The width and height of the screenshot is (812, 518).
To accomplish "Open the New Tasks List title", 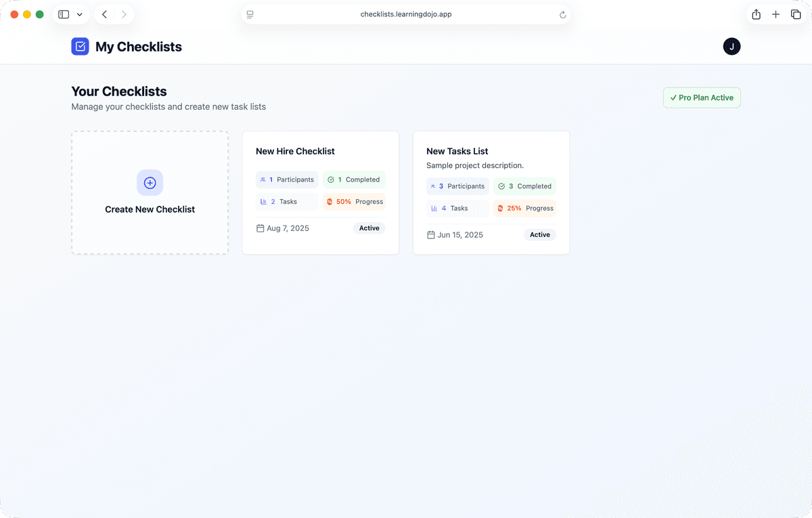I will [x=457, y=151].
